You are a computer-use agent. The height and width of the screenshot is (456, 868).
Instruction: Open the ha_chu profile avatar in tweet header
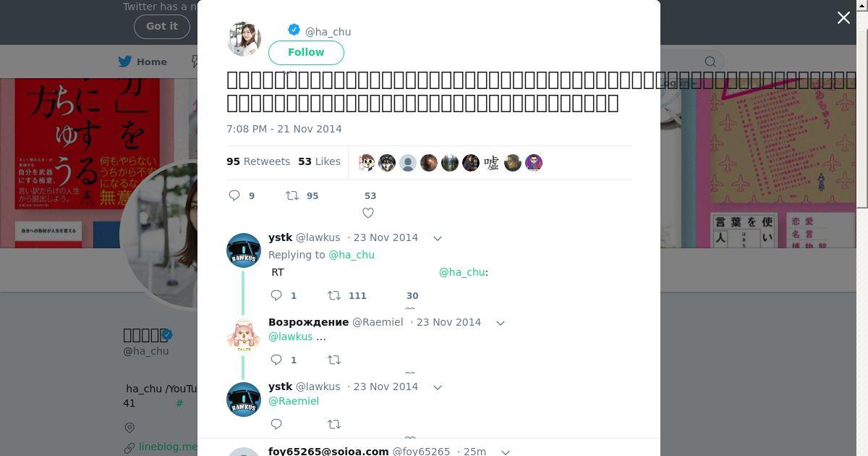point(244,38)
